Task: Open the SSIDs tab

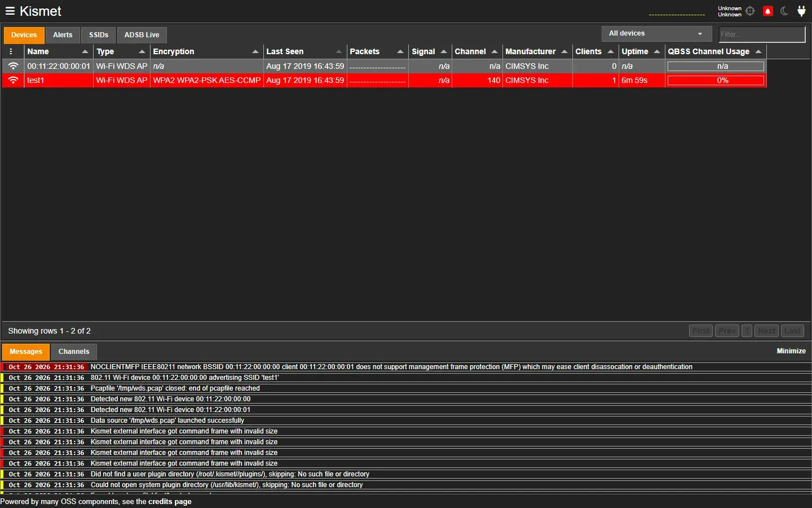Action: [99, 35]
